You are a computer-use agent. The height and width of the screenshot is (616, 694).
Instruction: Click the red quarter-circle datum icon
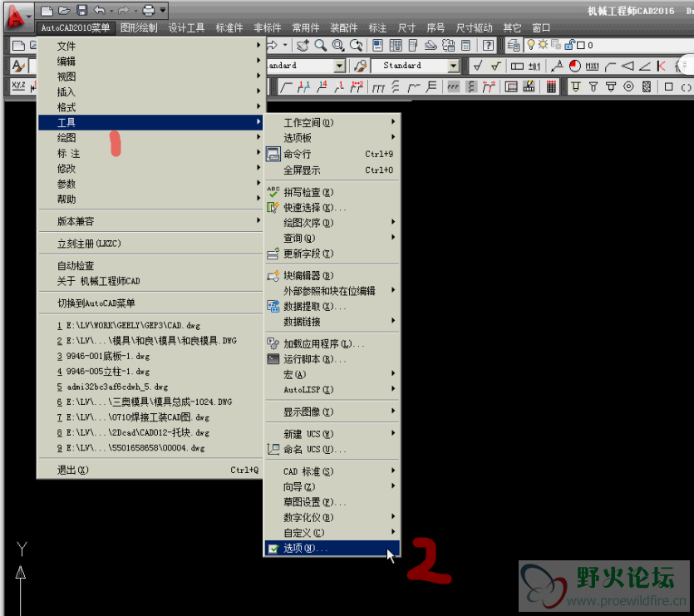pyautogui.click(x=575, y=66)
